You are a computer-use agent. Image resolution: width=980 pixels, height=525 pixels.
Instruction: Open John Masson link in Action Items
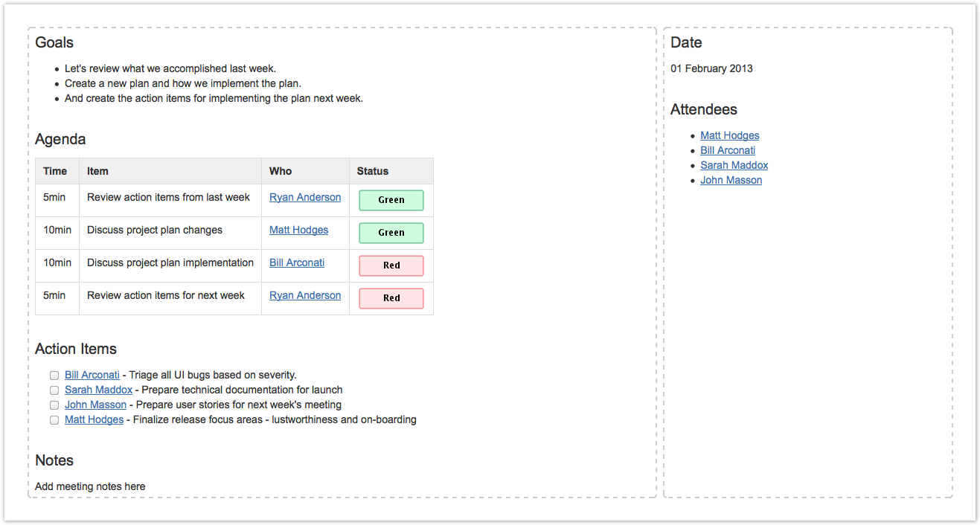[x=96, y=405]
